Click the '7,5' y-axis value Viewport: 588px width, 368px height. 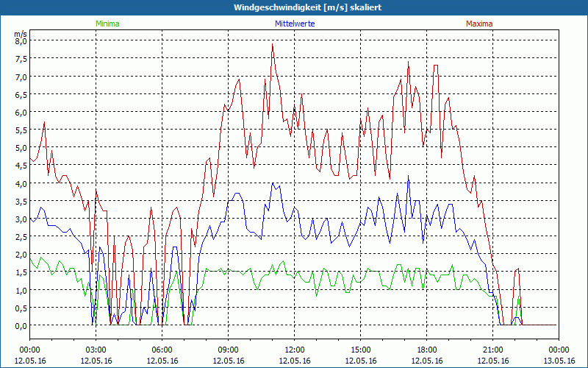(21, 59)
